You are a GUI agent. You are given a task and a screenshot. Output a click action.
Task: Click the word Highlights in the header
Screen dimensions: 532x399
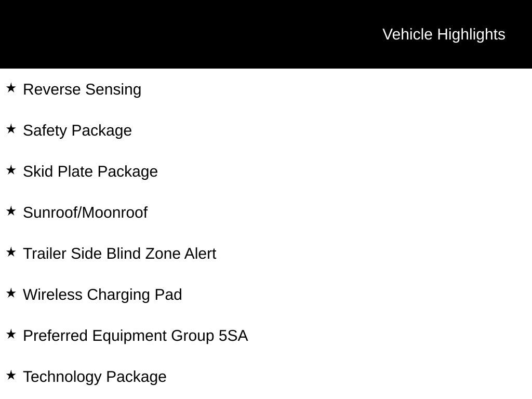tap(471, 35)
